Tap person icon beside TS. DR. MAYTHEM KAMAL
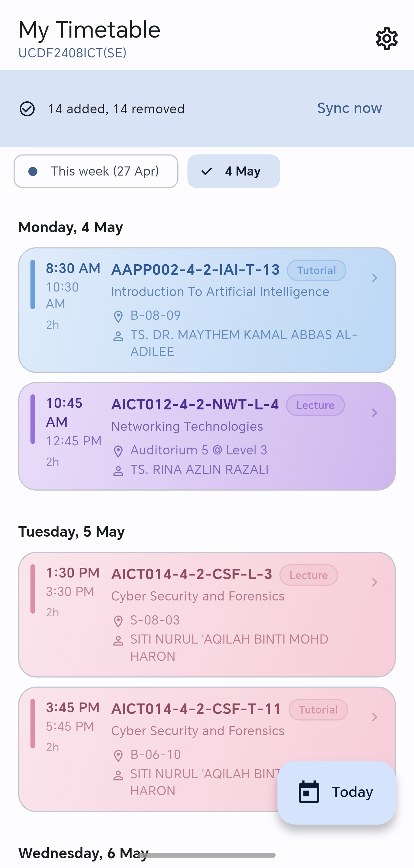Viewport: 414px width, 868px height. 118,336
